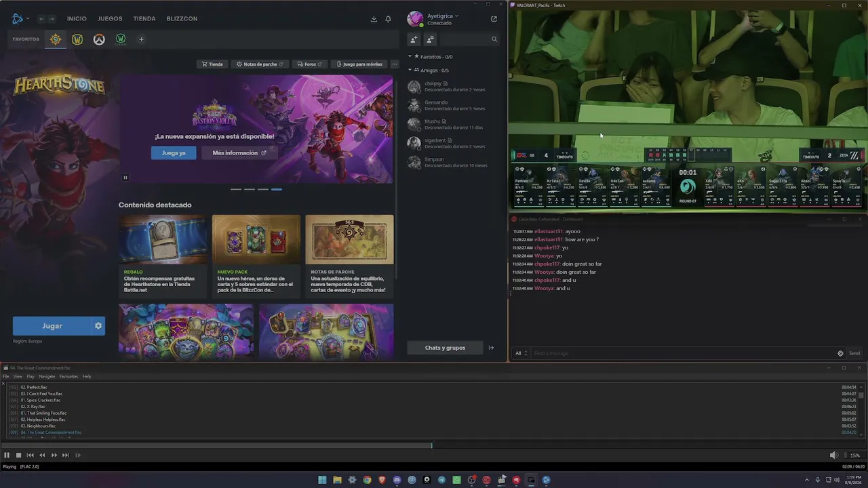
Task: Open chat settings gear icon
Action: click(x=840, y=353)
